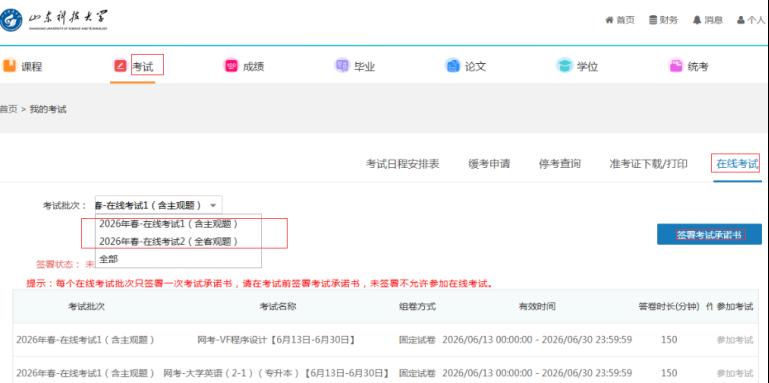Open the 课程 menu

tap(31, 67)
